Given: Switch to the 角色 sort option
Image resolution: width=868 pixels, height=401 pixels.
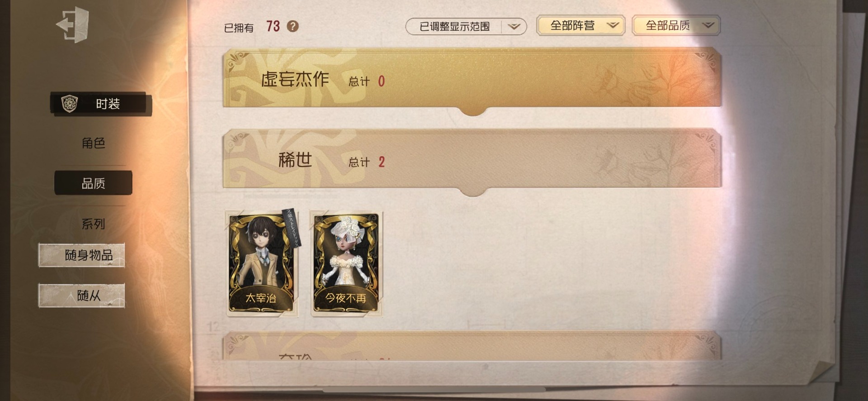Looking at the screenshot, I should click(93, 143).
